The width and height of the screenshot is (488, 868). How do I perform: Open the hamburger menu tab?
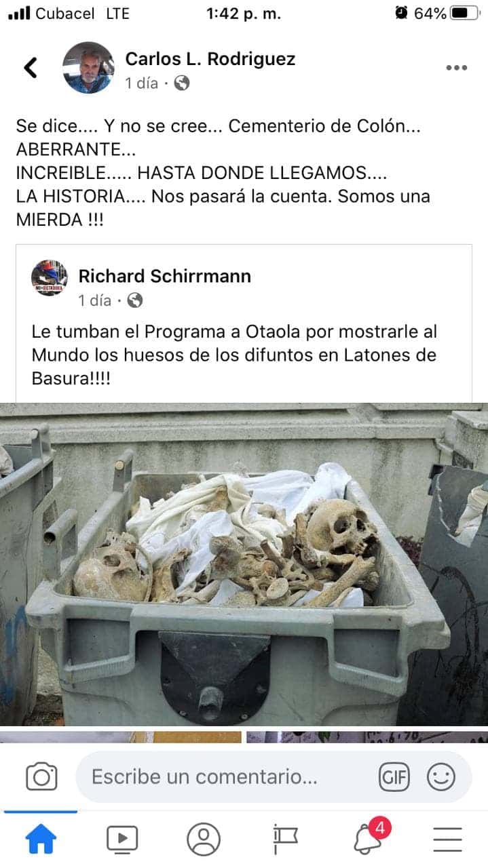coord(448,840)
